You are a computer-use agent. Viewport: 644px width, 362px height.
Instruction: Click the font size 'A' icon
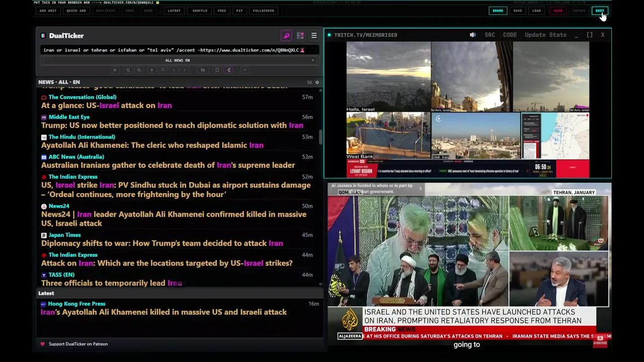[x=115, y=70]
